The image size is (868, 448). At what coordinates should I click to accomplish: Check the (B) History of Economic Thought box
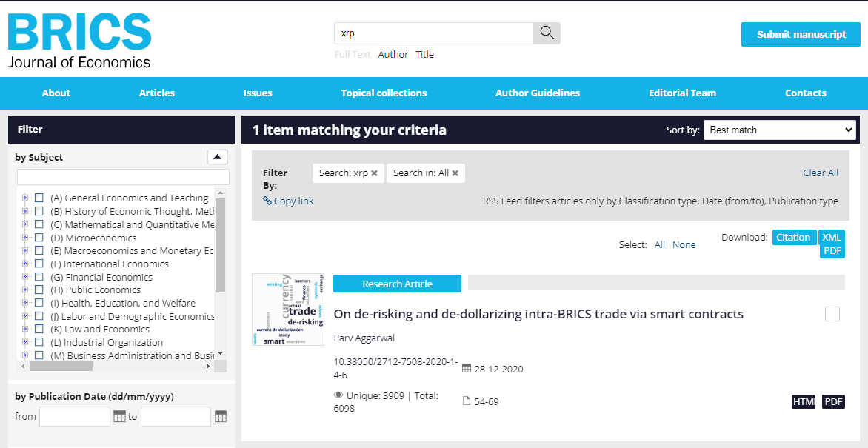point(39,211)
